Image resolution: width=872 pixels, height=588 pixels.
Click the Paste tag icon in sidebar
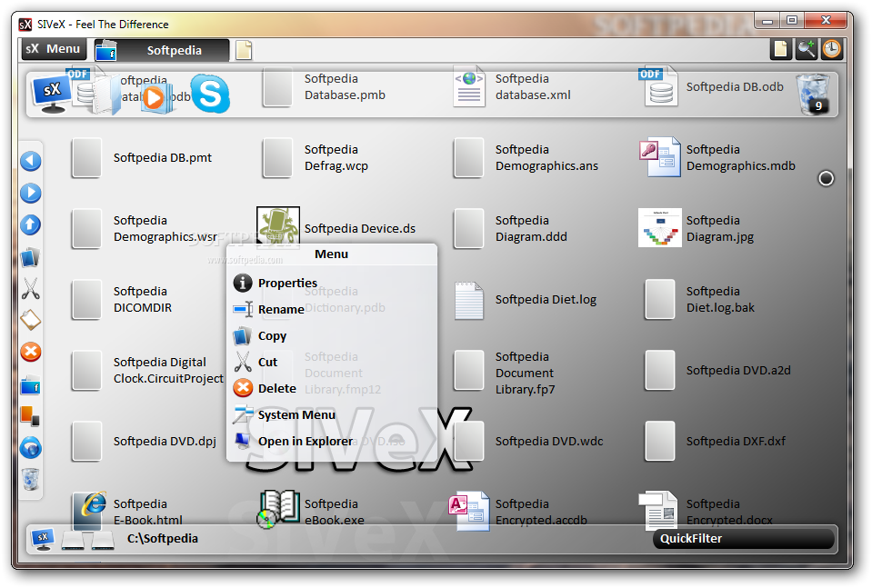pos(31,320)
